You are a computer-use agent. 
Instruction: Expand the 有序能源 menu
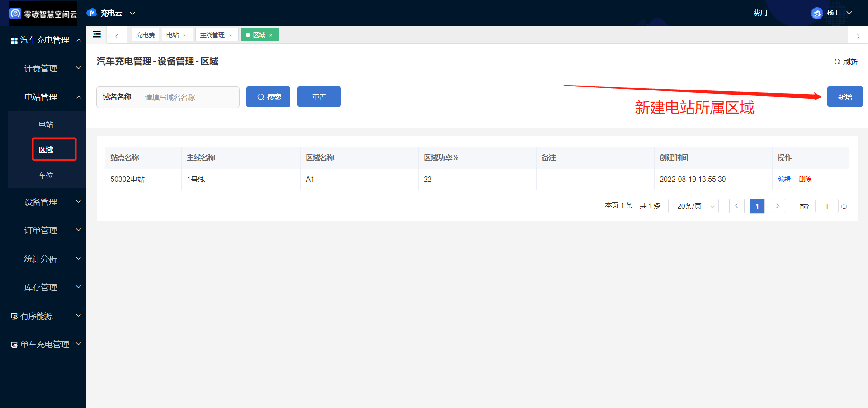tap(79, 316)
